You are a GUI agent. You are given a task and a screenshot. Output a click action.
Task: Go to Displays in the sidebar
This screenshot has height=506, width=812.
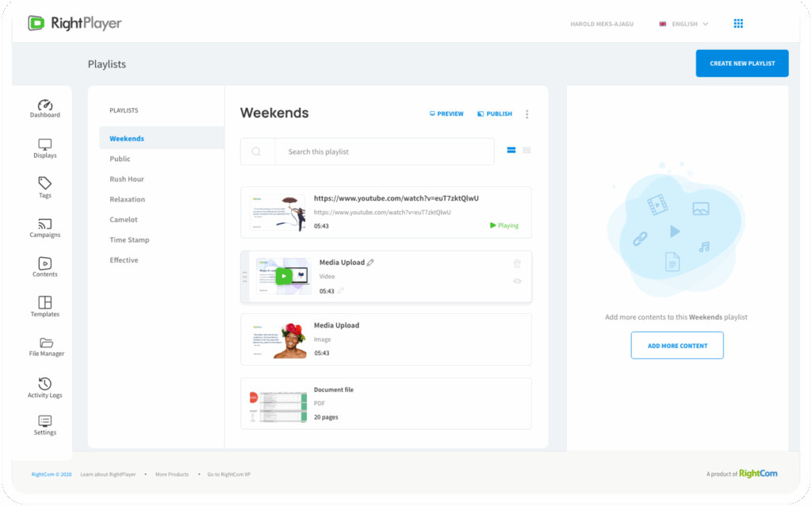point(45,148)
